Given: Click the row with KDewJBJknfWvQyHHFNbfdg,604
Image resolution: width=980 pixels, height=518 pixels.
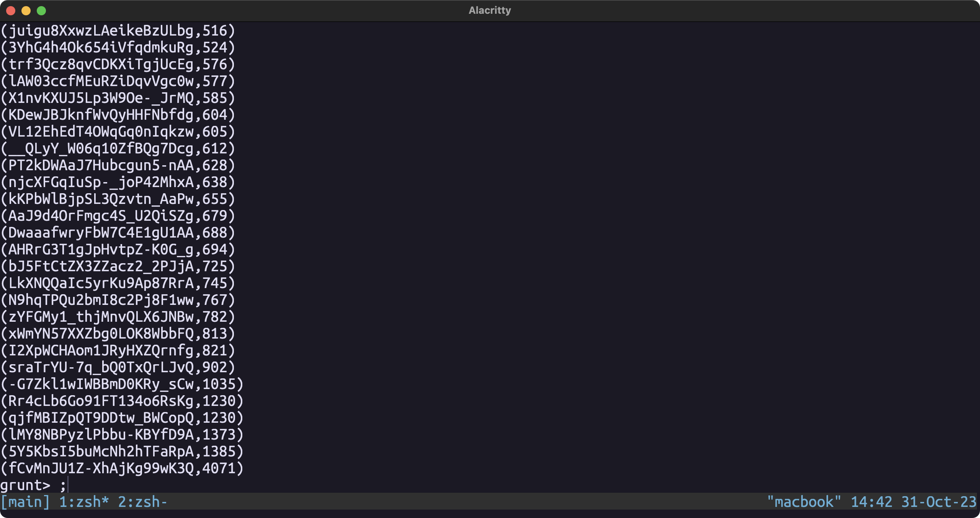Looking at the screenshot, I should pyautogui.click(x=118, y=115).
